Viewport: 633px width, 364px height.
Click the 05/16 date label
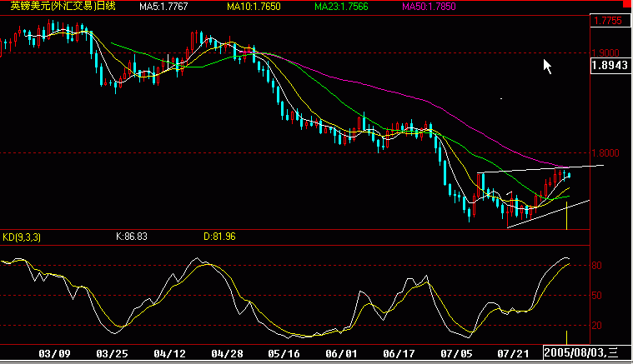click(284, 354)
